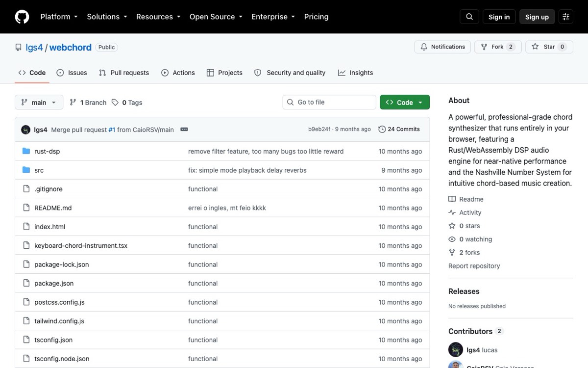
Task: Click the GitHub logo icon
Action: pos(22,17)
